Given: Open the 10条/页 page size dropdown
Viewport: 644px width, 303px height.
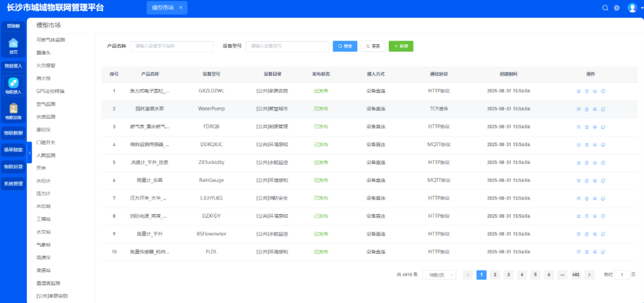Looking at the screenshot, I should pos(439,275).
